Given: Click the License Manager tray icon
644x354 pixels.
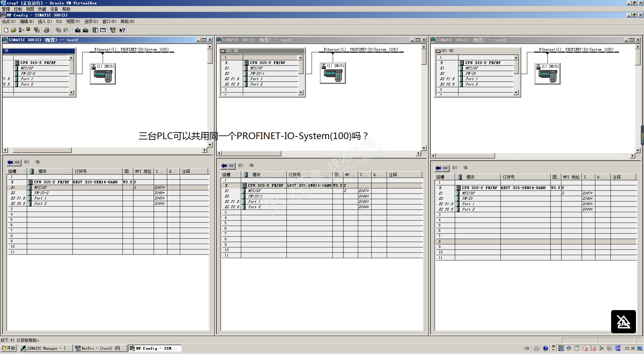Looking at the screenshot, I should [x=561, y=348].
